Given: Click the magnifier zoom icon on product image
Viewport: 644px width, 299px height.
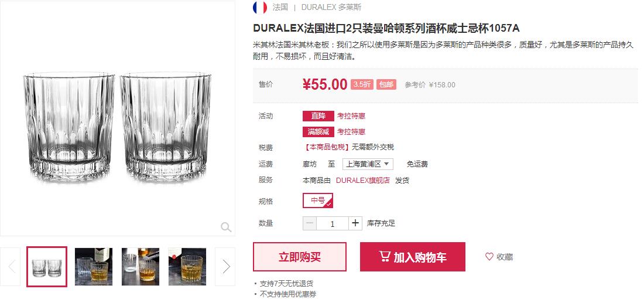Looking at the screenshot, I should [226, 227].
